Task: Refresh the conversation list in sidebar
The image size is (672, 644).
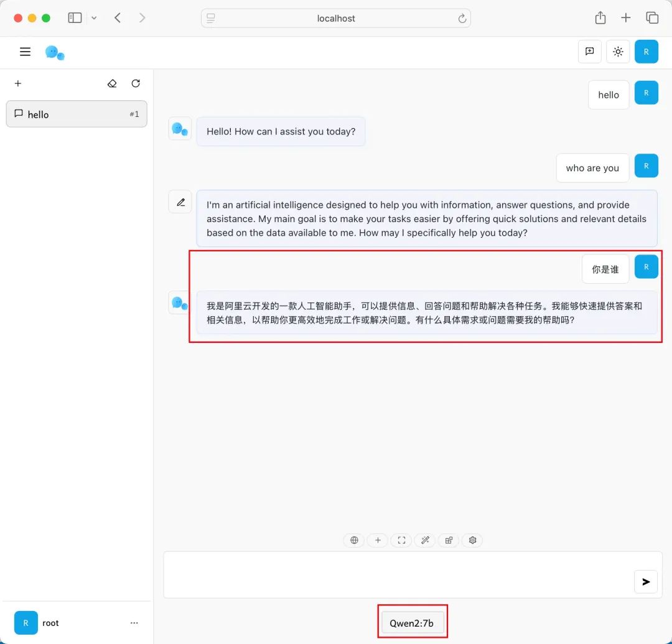Action: (x=136, y=83)
